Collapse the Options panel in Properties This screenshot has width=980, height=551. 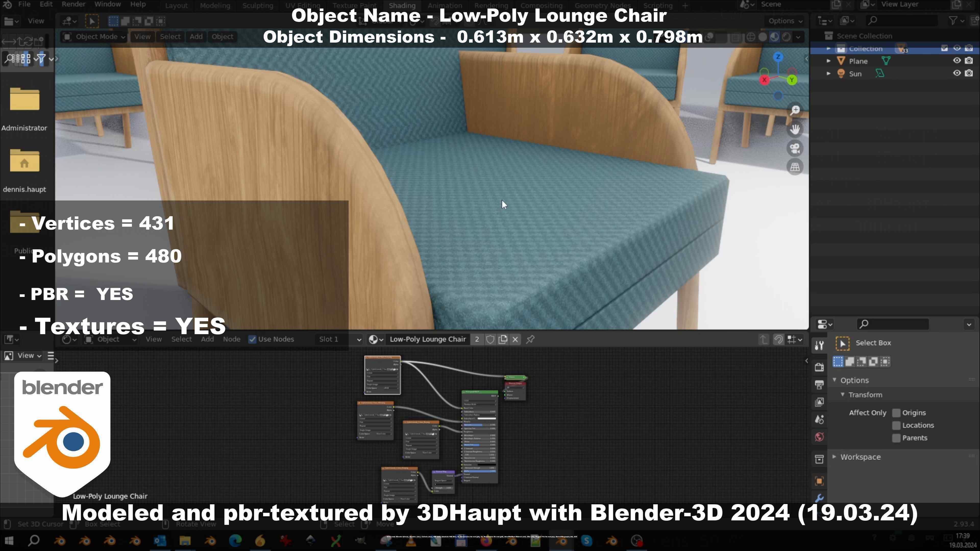[x=834, y=380]
